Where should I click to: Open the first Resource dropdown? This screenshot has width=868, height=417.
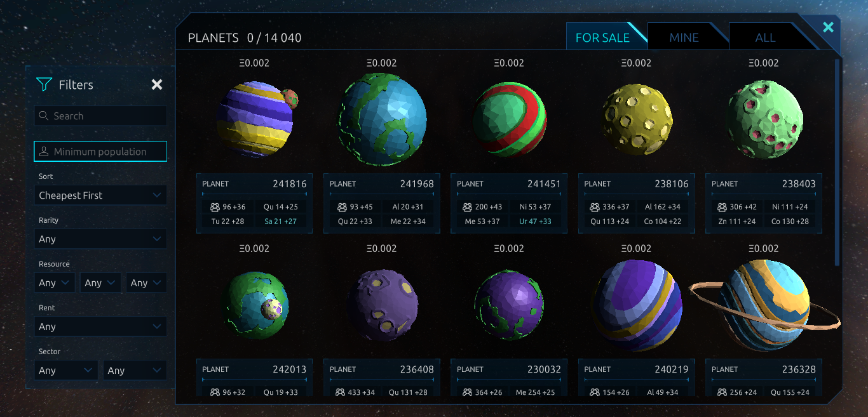pyautogui.click(x=55, y=282)
